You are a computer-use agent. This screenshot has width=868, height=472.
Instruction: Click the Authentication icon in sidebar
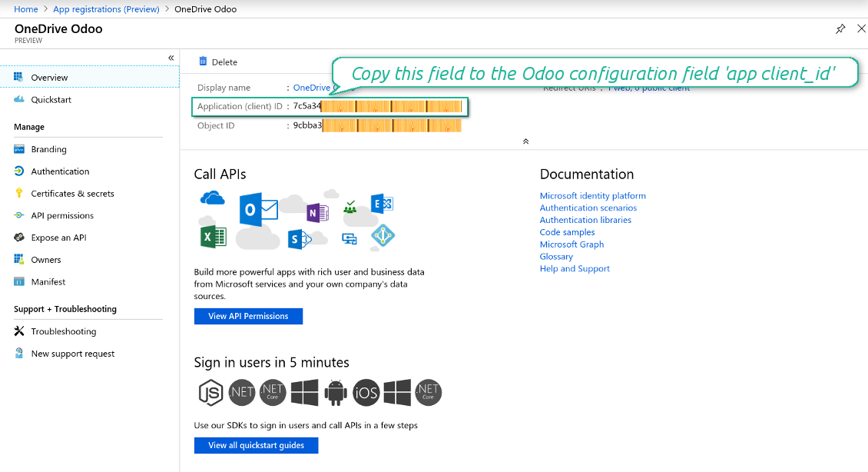tap(19, 171)
